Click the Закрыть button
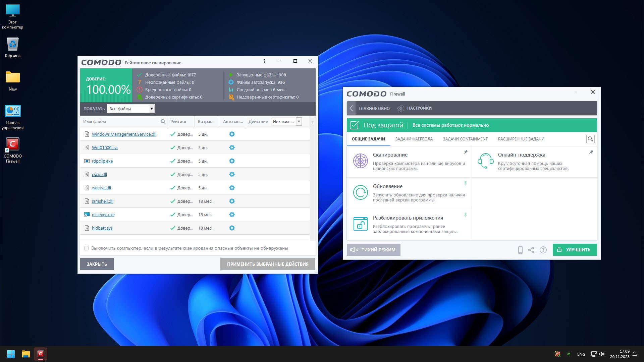 point(97,264)
